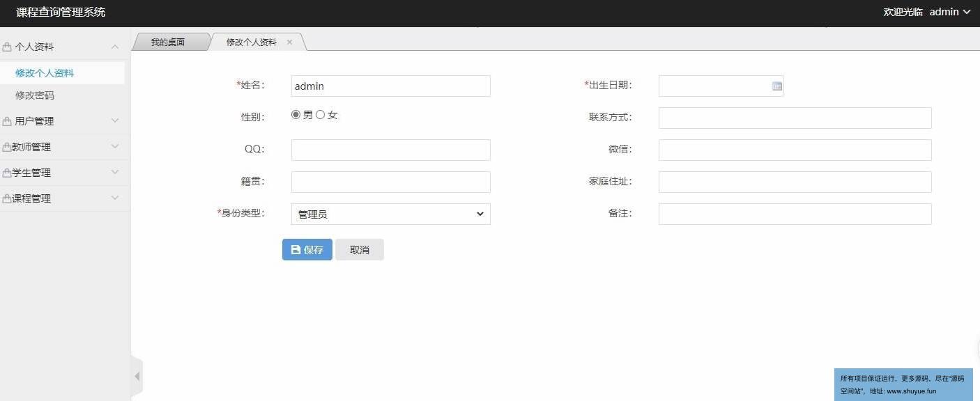Click the 家庭住址 input field

(795, 182)
